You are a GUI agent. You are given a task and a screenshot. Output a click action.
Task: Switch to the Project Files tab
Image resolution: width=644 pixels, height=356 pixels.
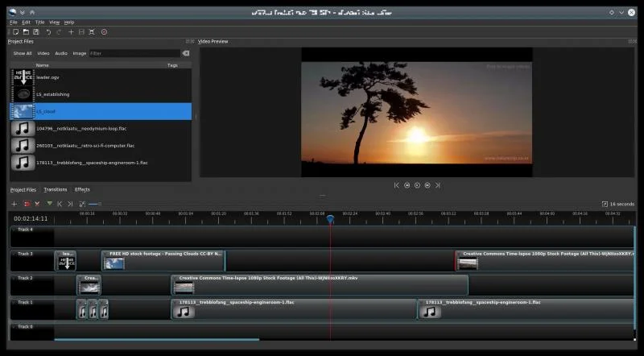tap(23, 190)
